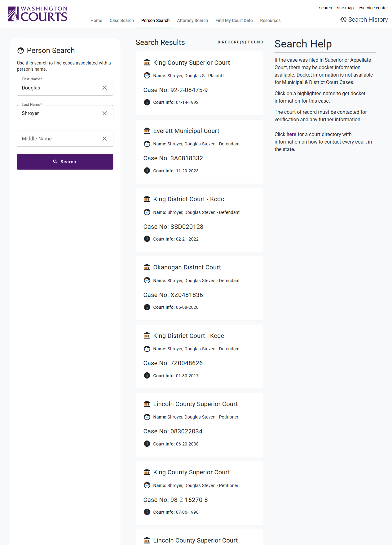The image size is (392, 545).
Task: Clear the Middle Name field
Action: coord(104,139)
